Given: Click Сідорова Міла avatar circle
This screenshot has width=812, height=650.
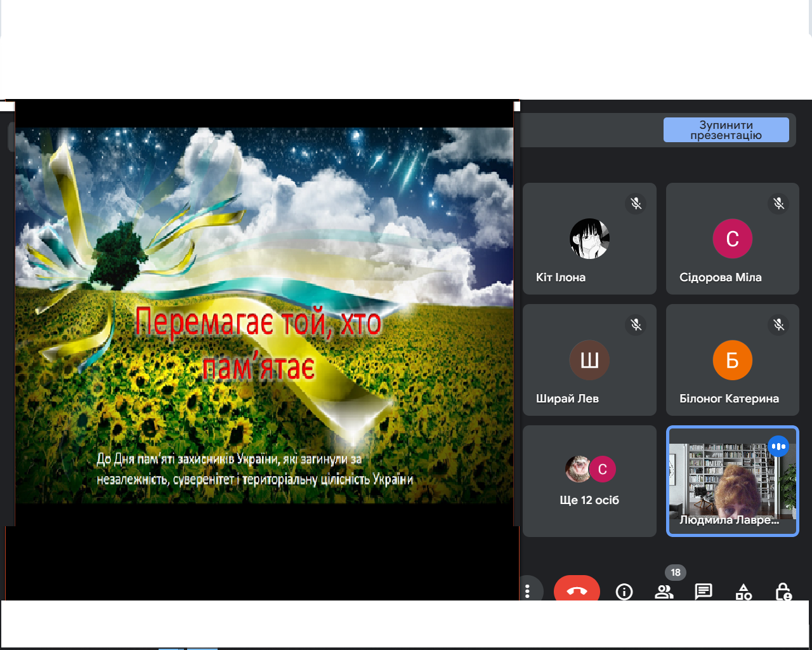Looking at the screenshot, I should [732, 239].
